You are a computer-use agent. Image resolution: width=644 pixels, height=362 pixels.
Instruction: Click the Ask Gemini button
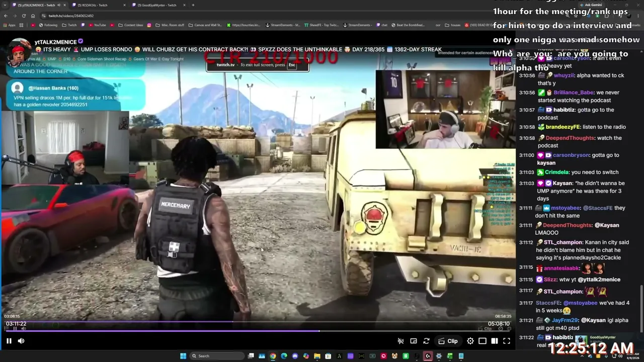pos(591,5)
